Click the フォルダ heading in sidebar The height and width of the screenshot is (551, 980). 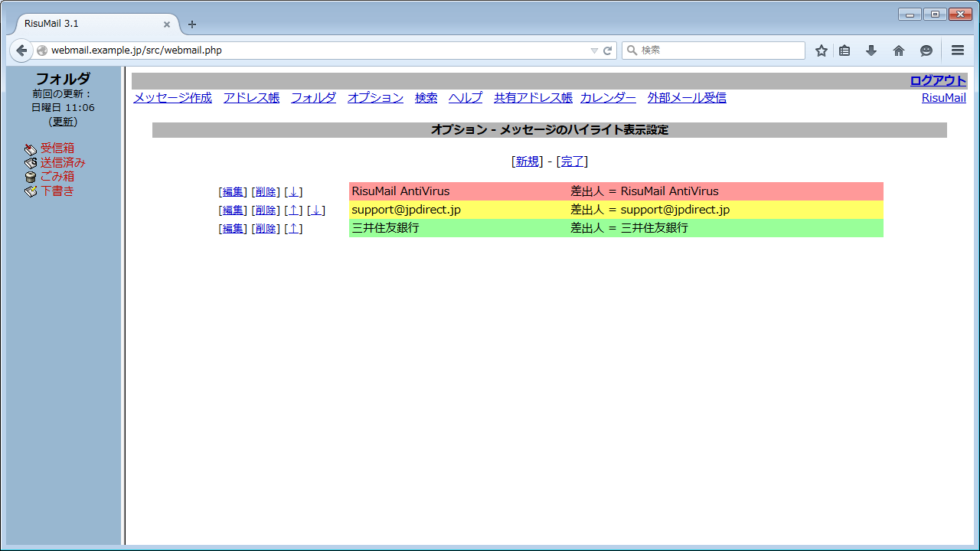[x=63, y=79]
